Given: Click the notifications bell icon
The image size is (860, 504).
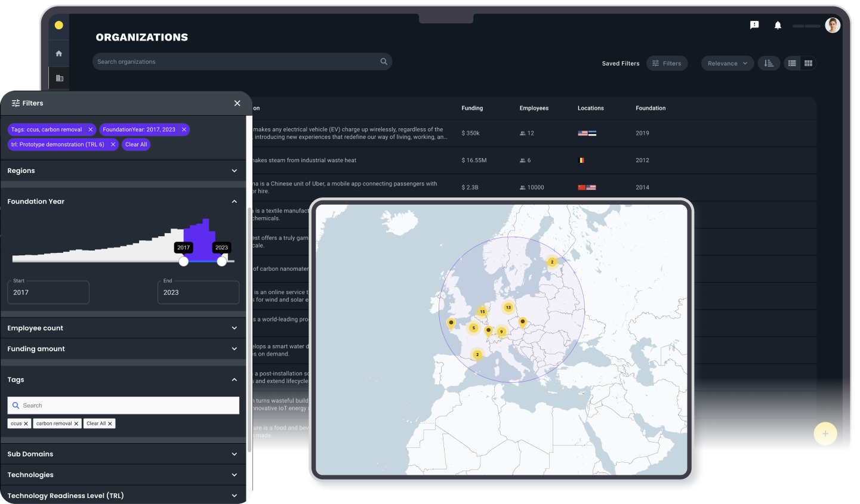Looking at the screenshot, I should (778, 25).
